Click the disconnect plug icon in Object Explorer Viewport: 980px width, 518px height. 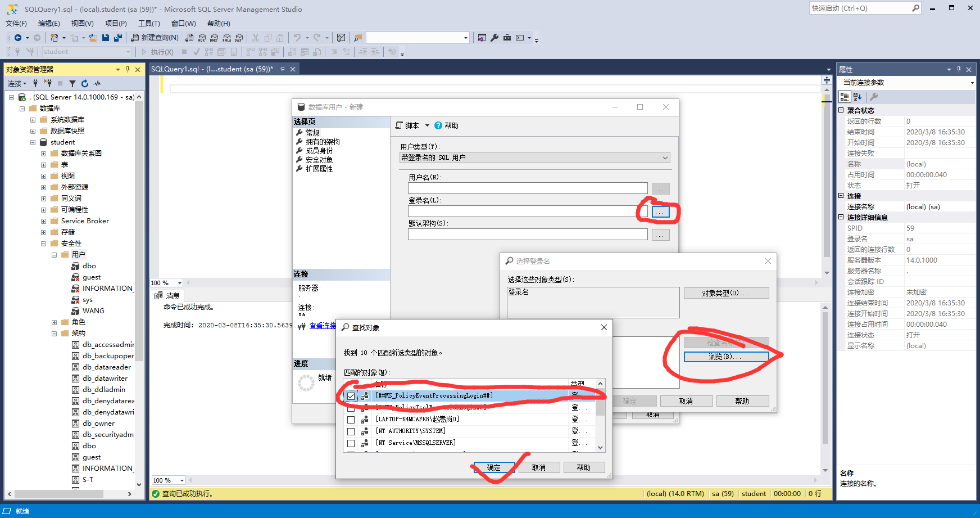[x=48, y=83]
